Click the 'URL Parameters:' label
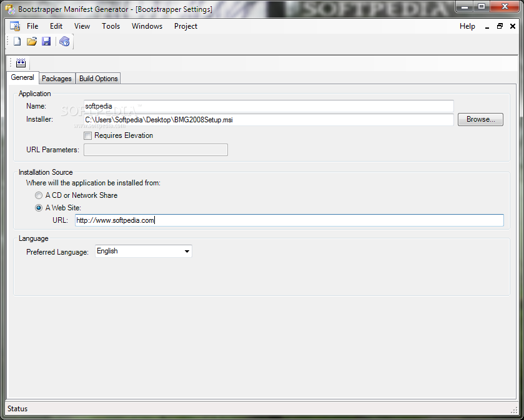This screenshot has width=524, height=420. tap(53, 150)
